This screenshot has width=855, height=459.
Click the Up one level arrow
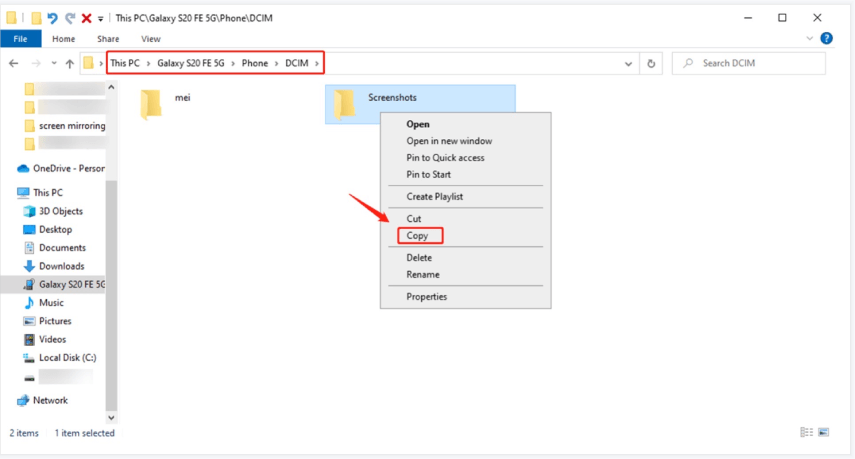69,63
